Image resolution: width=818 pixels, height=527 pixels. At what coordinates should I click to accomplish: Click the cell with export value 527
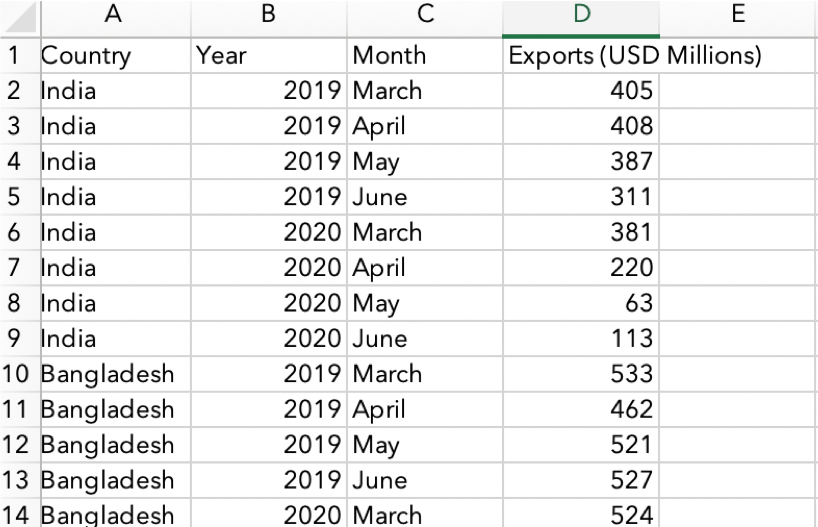(x=581, y=480)
